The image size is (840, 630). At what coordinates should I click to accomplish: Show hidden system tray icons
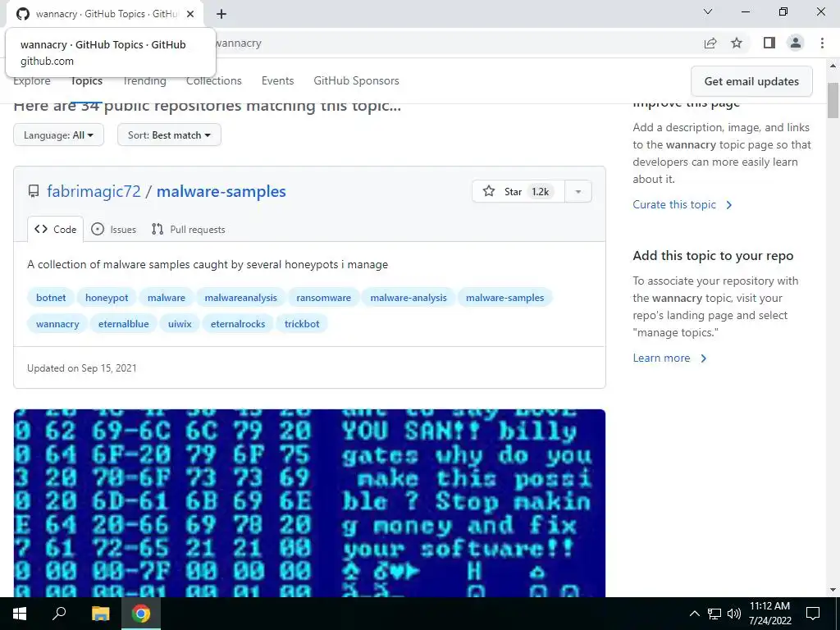click(x=694, y=614)
